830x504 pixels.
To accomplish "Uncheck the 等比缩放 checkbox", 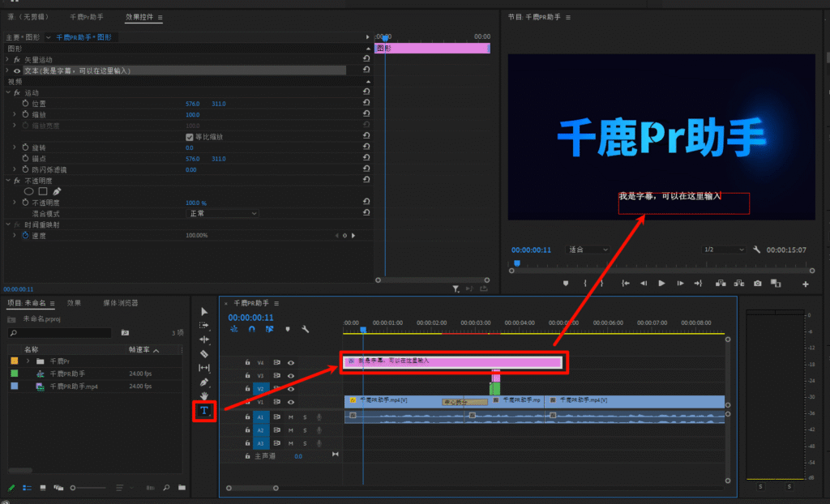I will pyautogui.click(x=190, y=136).
